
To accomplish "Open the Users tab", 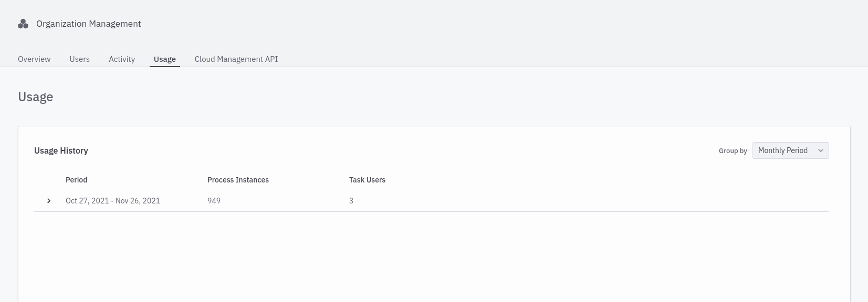I will pos(79,59).
